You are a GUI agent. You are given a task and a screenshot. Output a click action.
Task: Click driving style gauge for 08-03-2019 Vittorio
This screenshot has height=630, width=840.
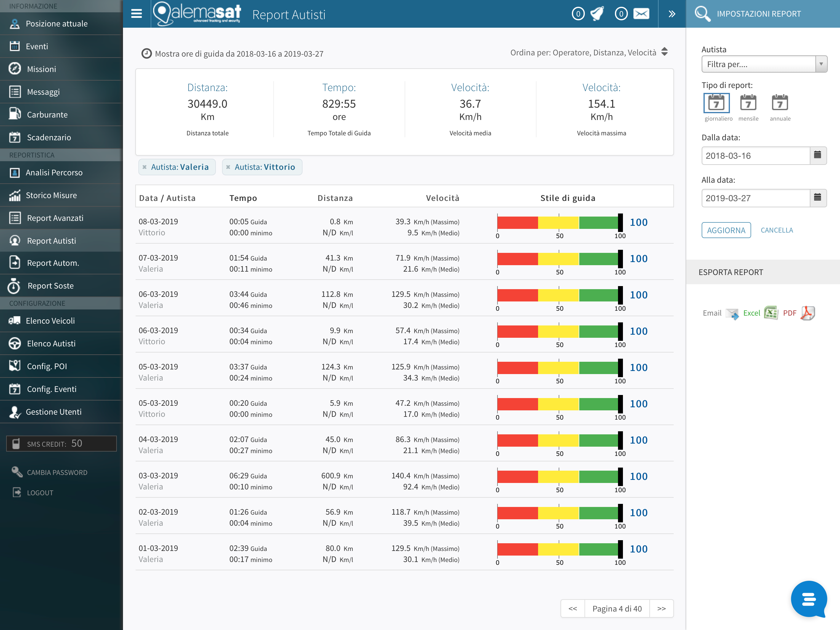560,223
